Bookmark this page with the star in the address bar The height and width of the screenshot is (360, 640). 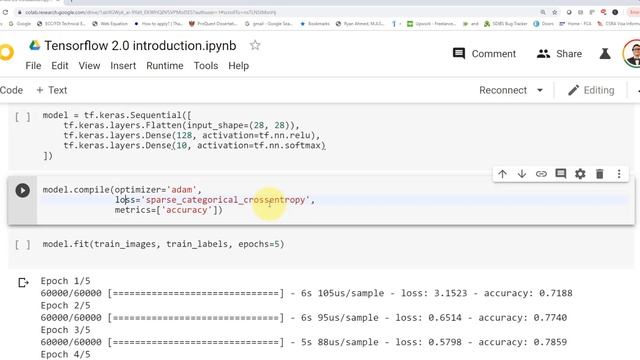554,12
